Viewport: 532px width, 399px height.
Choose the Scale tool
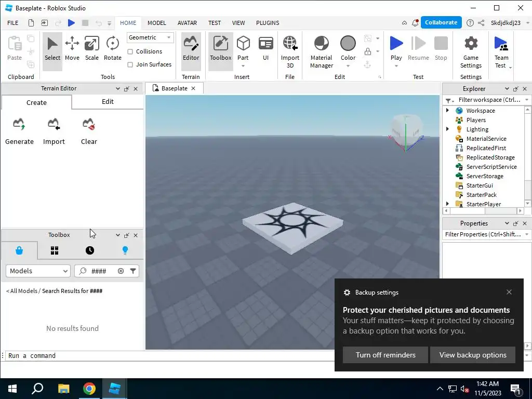tap(91, 49)
